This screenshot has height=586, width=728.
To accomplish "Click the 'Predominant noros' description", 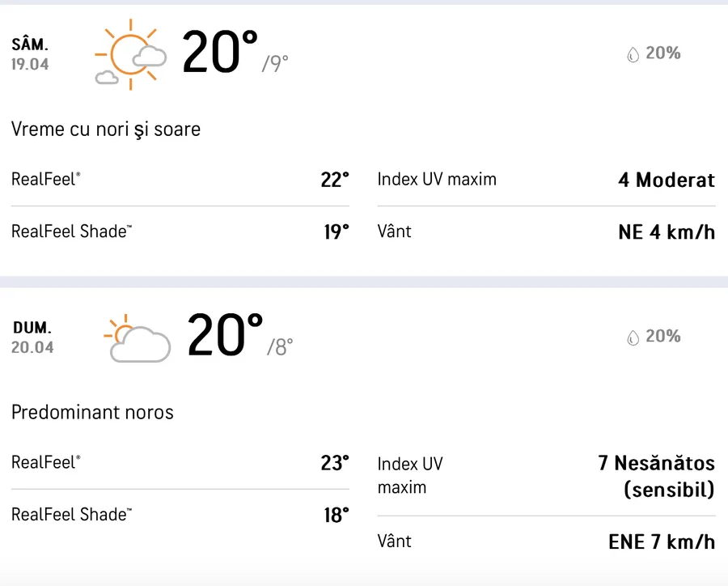I will pos(92,413).
